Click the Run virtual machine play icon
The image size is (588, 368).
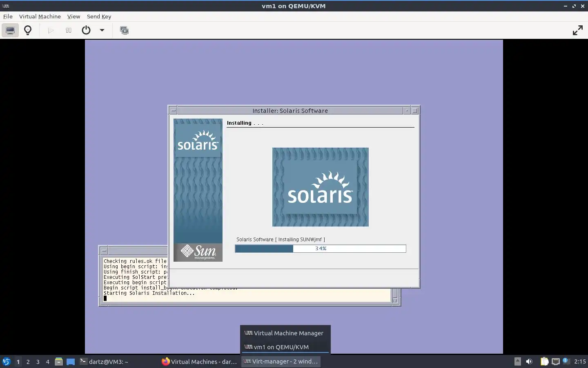[51, 30]
